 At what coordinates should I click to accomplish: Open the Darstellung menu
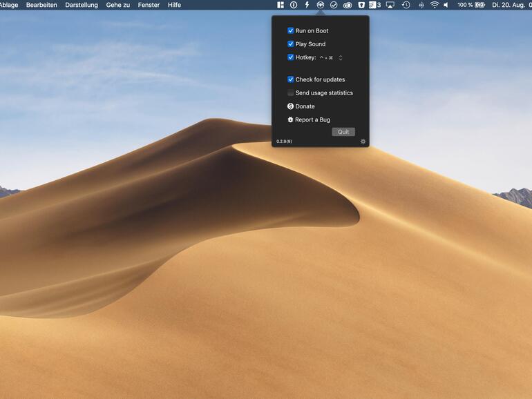pos(82,5)
